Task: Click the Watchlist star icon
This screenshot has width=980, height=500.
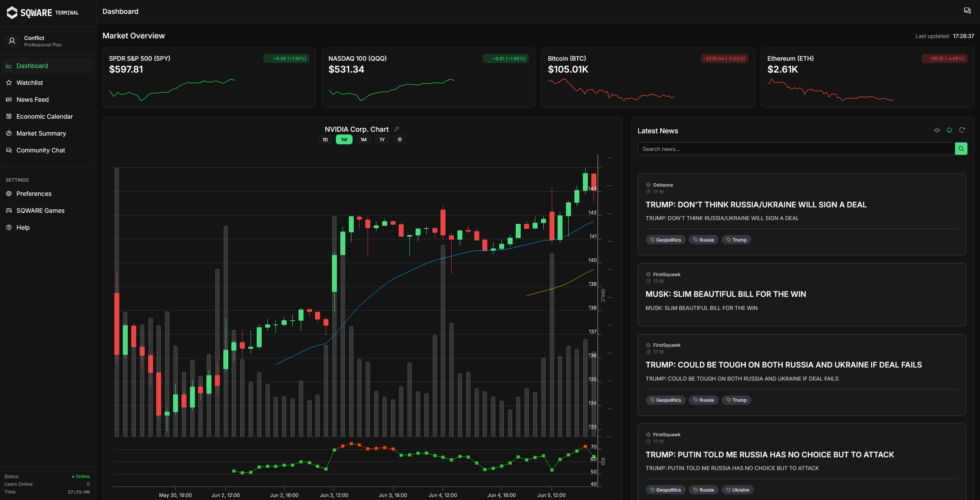Action: pos(9,83)
